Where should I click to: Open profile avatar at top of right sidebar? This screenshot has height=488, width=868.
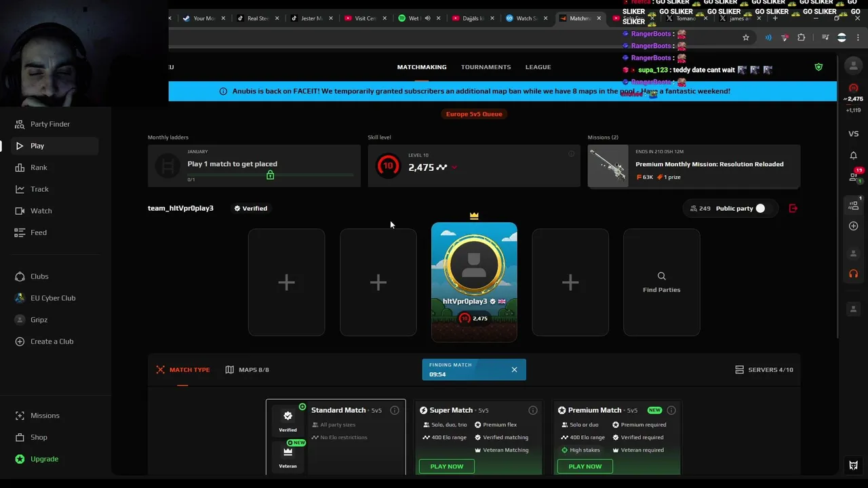click(854, 66)
